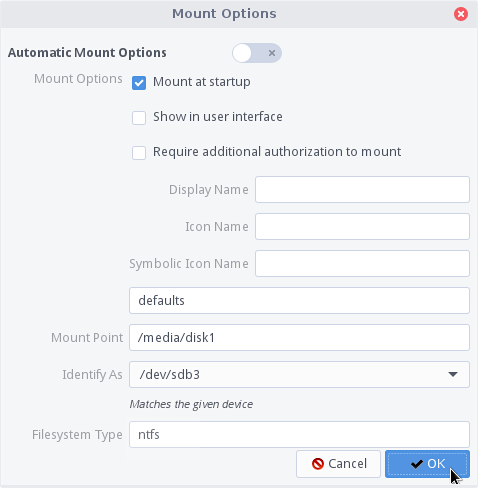Tick Require additional authorization to mount
The width and height of the screenshot is (478, 488).
tap(139, 153)
